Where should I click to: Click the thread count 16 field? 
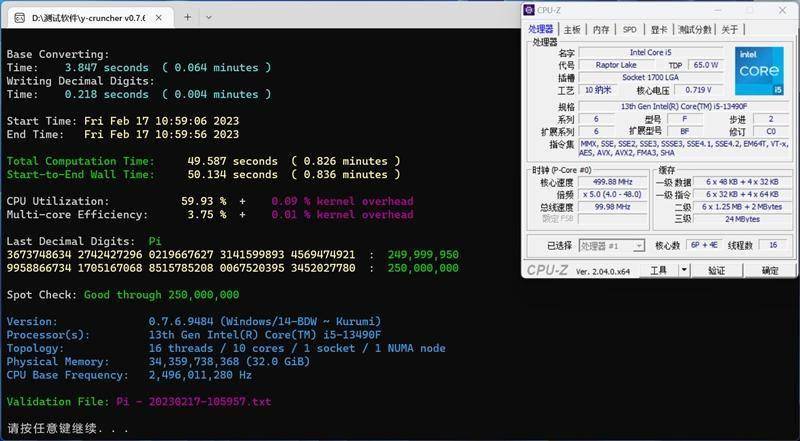coord(773,246)
